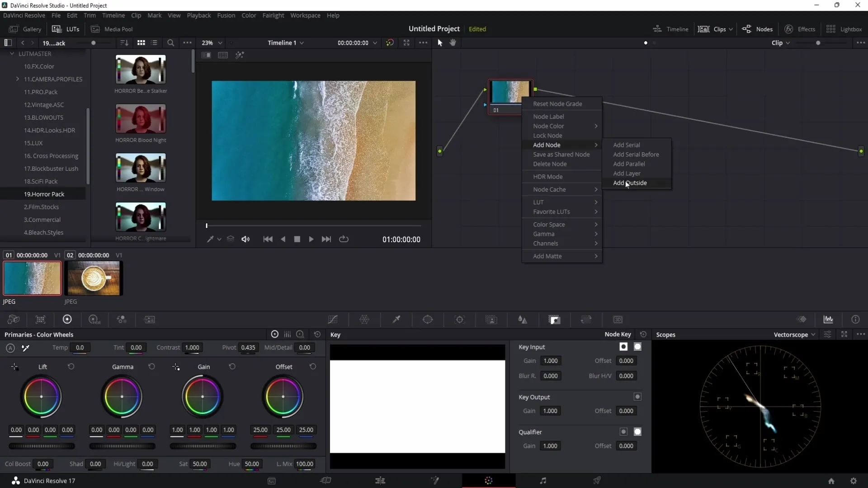Open the RGB Mixer palette icon

click(x=121, y=319)
